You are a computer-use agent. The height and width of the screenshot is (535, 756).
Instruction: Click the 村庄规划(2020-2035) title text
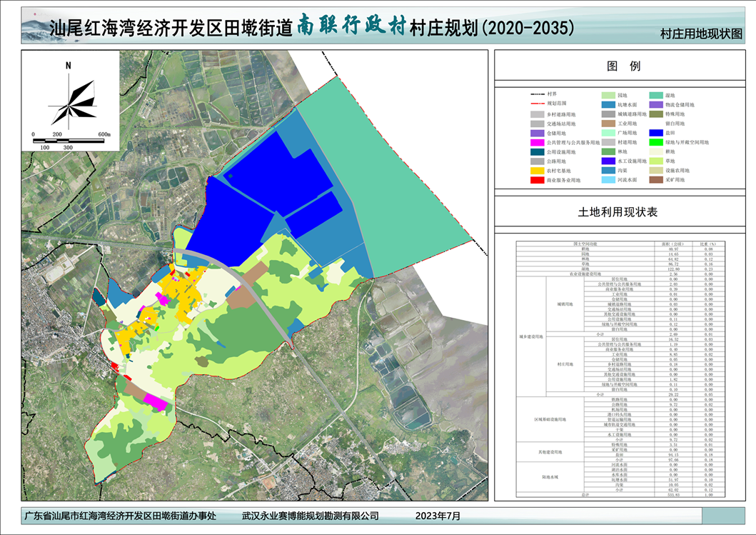[x=493, y=28]
